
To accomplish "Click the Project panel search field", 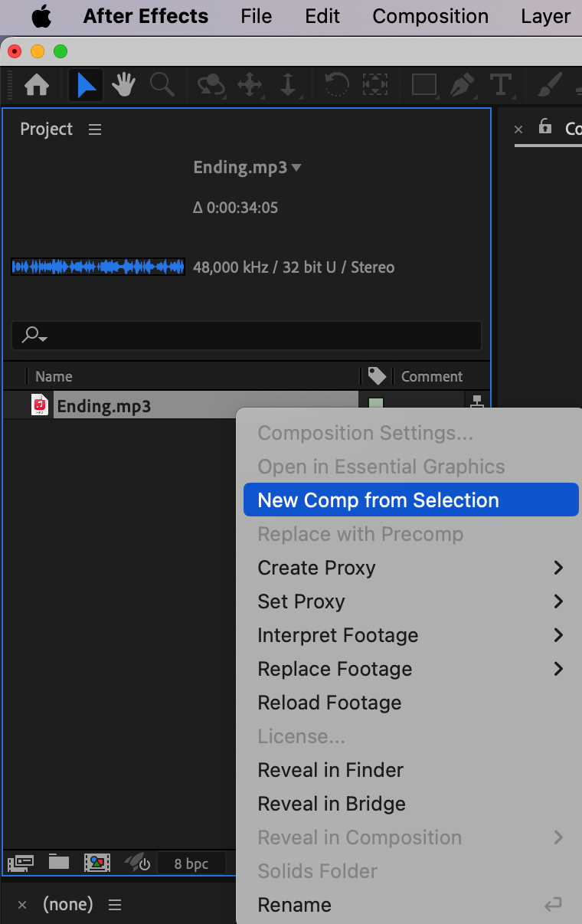I will click(247, 335).
